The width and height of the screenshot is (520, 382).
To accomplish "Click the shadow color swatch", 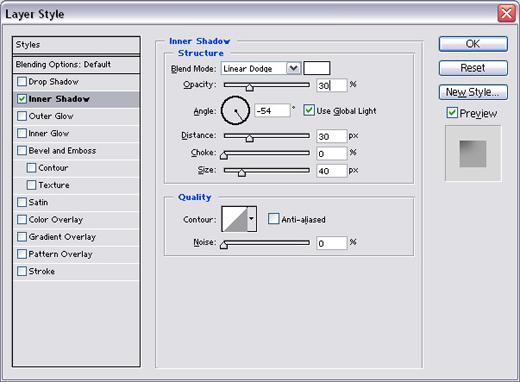I will pos(317,68).
